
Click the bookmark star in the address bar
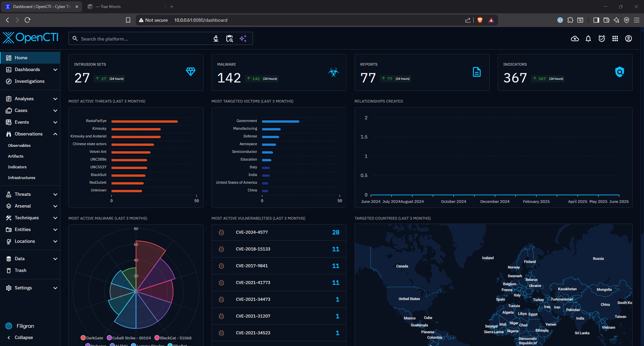coord(128,20)
